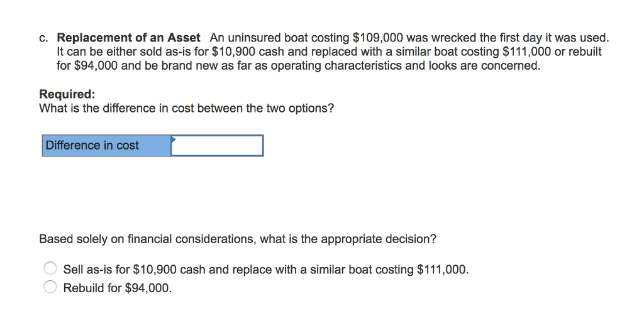Click the c. list marker
The width and height of the screenshot is (644, 333).
tap(43, 38)
